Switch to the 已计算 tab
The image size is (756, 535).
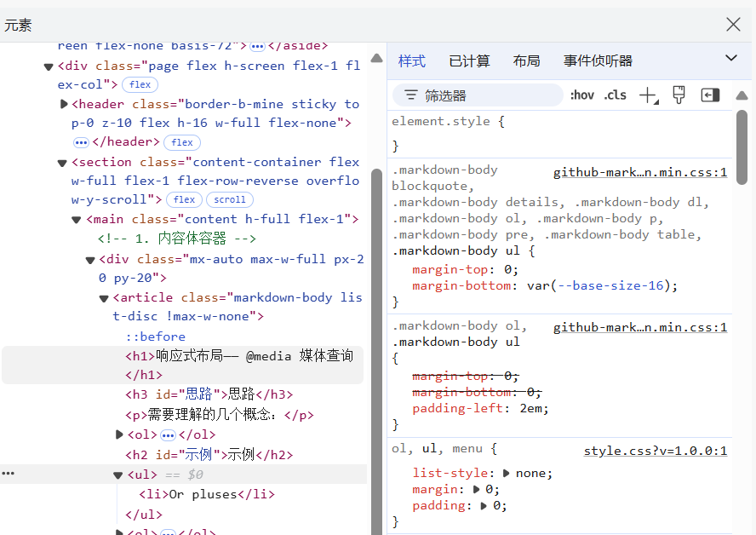469,61
